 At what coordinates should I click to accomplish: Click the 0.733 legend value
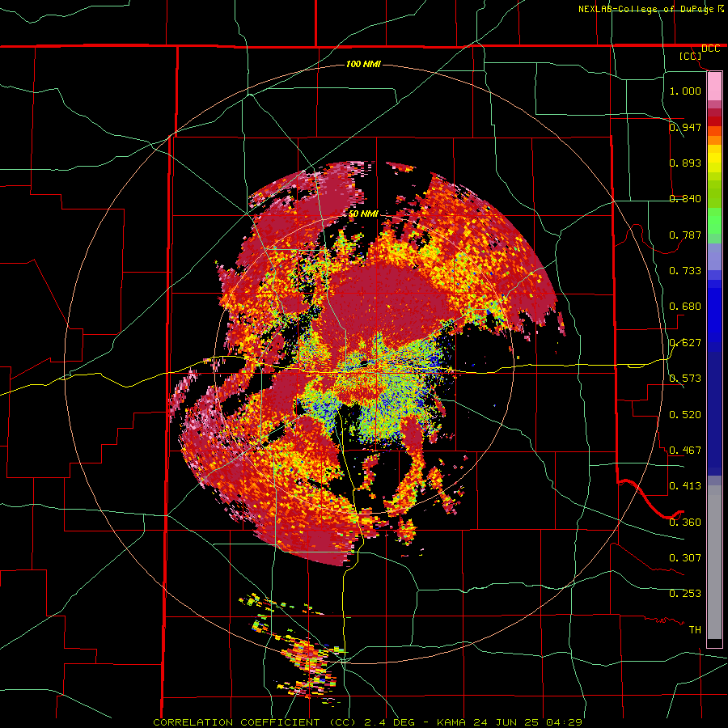tap(685, 271)
